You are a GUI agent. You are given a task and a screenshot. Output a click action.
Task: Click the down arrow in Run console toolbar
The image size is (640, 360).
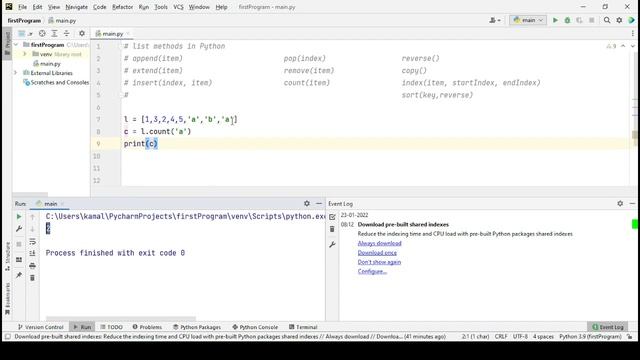point(33,229)
